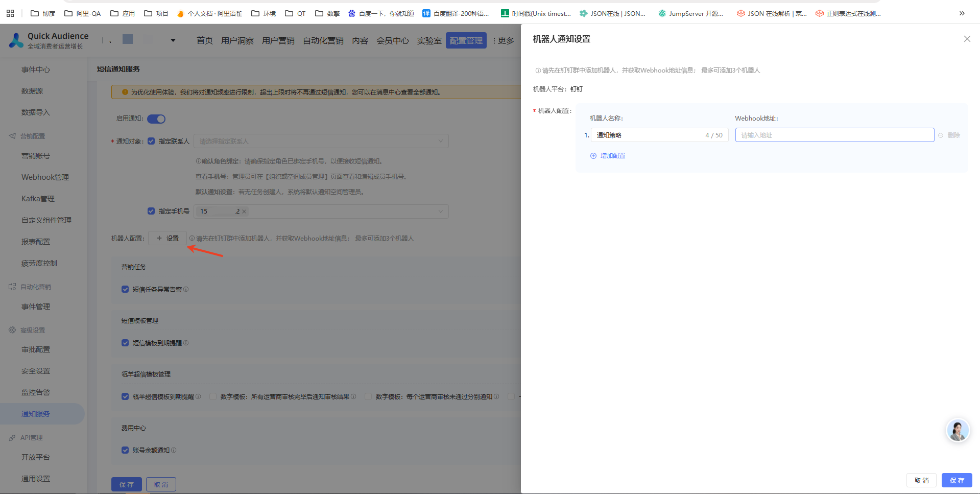The height and width of the screenshot is (494, 980).
Task: Expand the 更多 navigation menu
Action: point(504,40)
